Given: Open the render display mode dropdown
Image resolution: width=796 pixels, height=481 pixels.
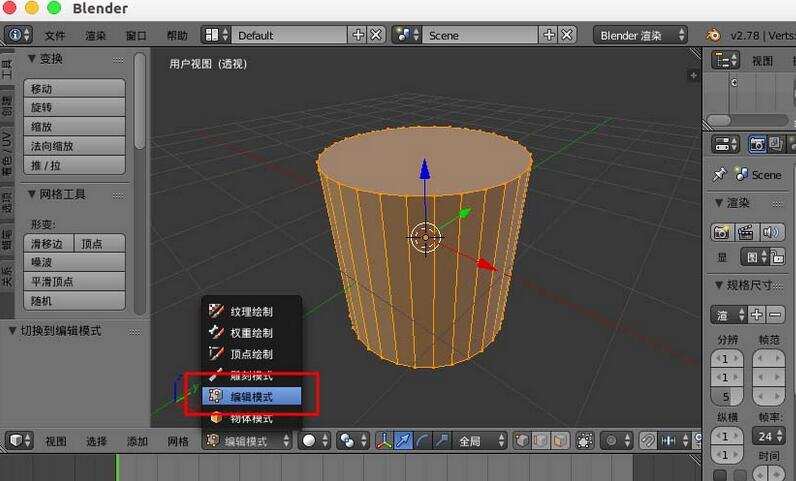Looking at the screenshot, I should [755, 256].
